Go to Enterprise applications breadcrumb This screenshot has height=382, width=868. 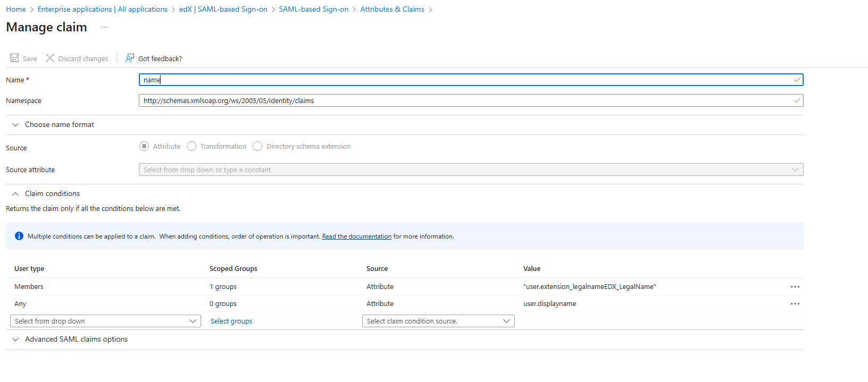[x=102, y=9]
